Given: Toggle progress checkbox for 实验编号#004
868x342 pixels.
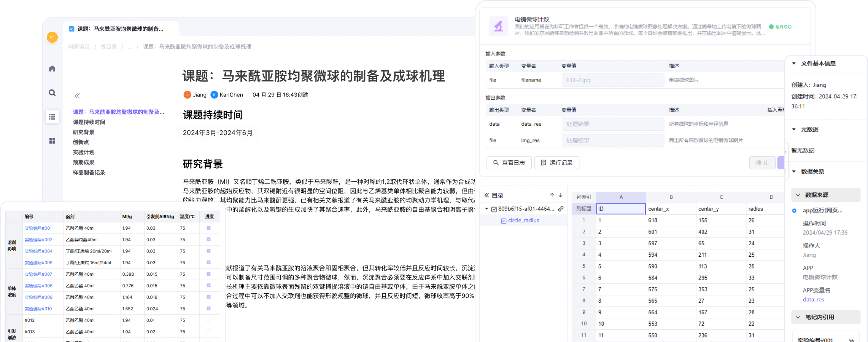Looking at the screenshot, I should click(208, 251).
